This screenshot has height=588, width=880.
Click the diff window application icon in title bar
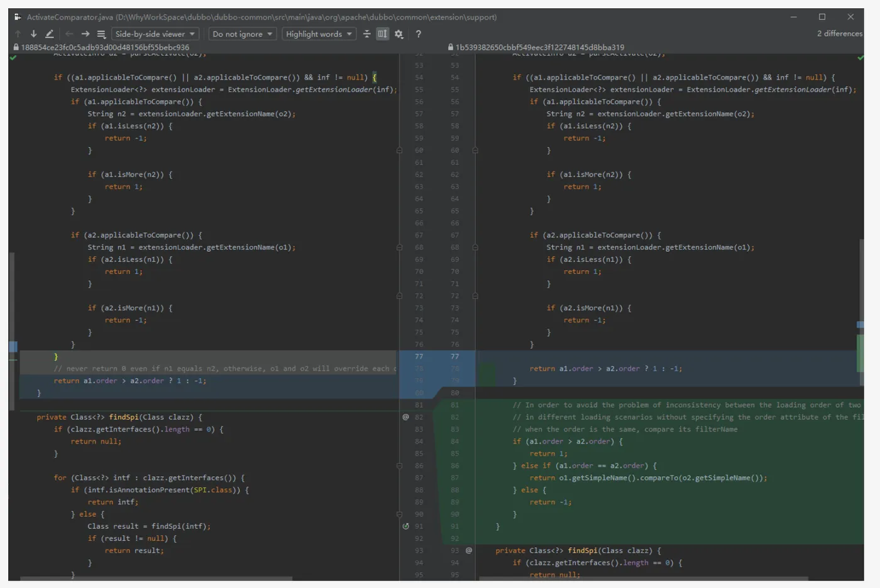(x=18, y=17)
